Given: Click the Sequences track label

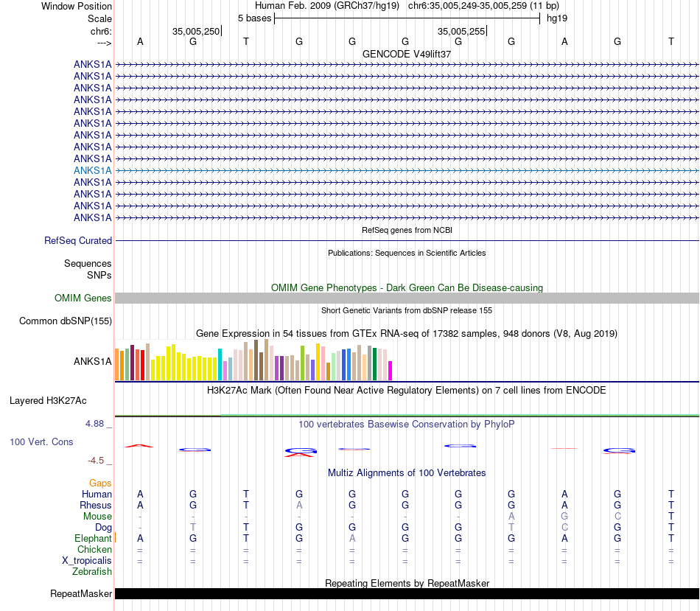Looking at the screenshot, I should pyautogui.click(x=88, y=264).
